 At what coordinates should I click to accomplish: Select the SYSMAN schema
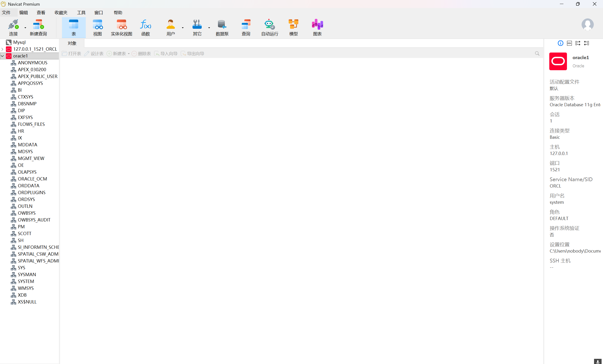coord(27,275)
